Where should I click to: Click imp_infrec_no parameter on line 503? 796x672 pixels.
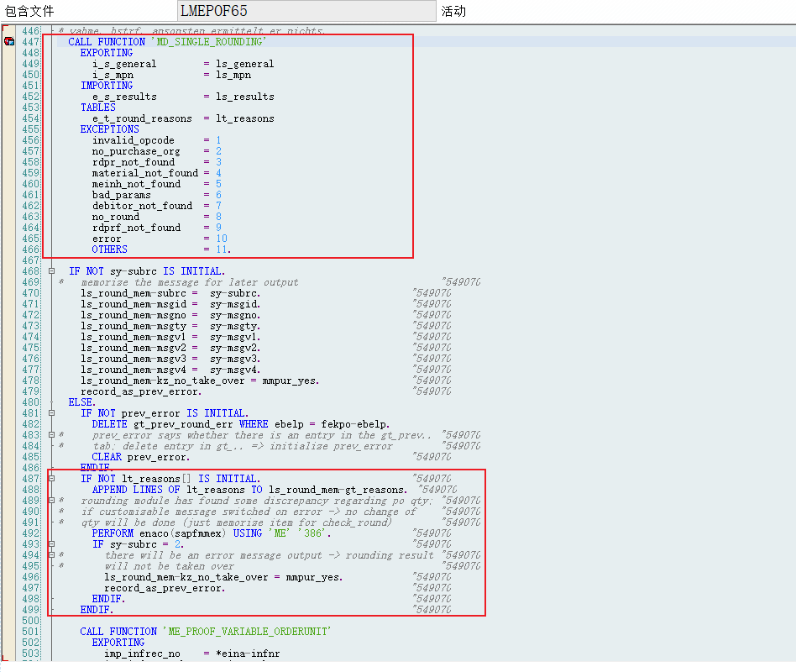pos(142,654)
